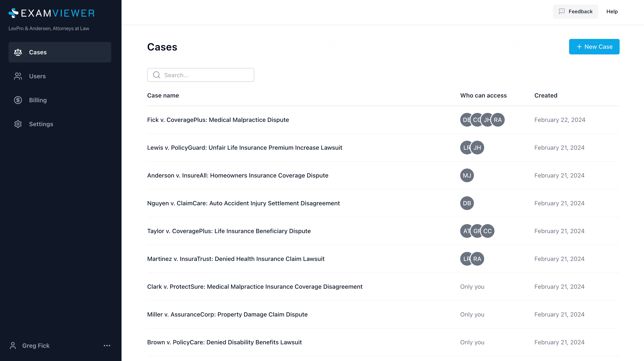This screenshot has width=644, height=361.
Task: Click the DB avatar on the Nguyen v. ClaimCare row
Action: [467, 203]
